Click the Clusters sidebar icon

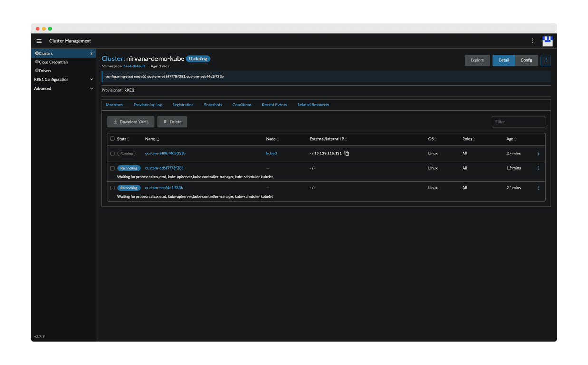tap(37, 53)
